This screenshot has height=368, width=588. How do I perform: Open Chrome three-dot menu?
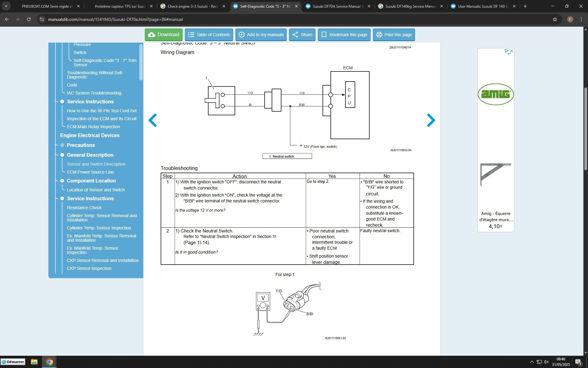(x=581, y=19)
